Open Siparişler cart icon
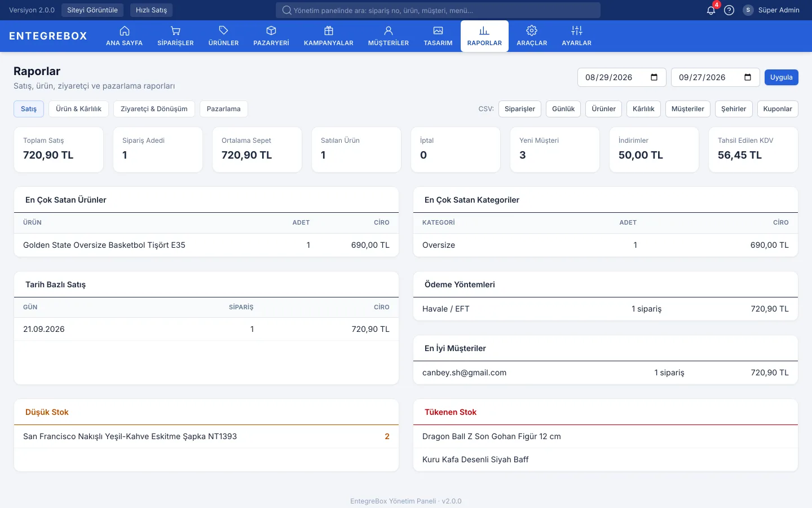The image size is (812, 508). [x=175, y=30]
